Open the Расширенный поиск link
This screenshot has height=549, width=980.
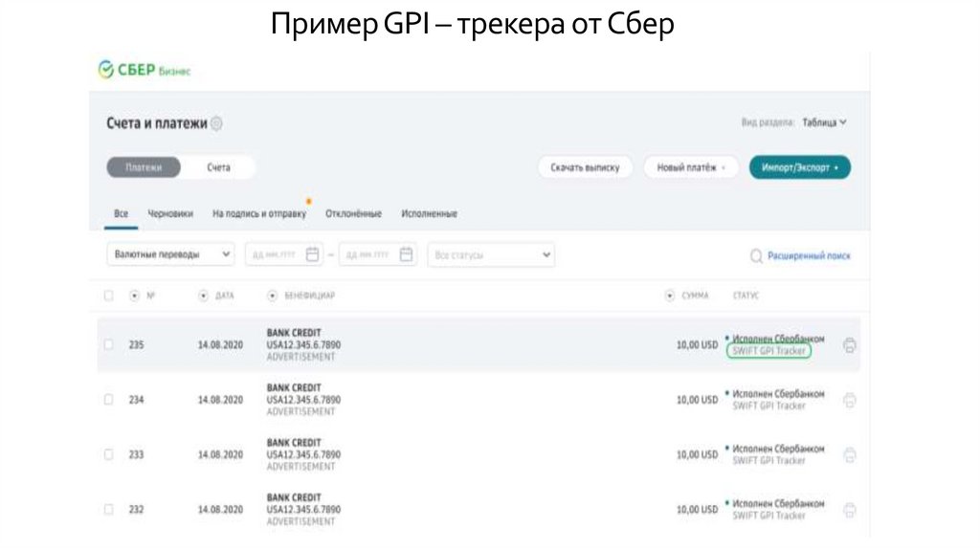coord(809,256)
